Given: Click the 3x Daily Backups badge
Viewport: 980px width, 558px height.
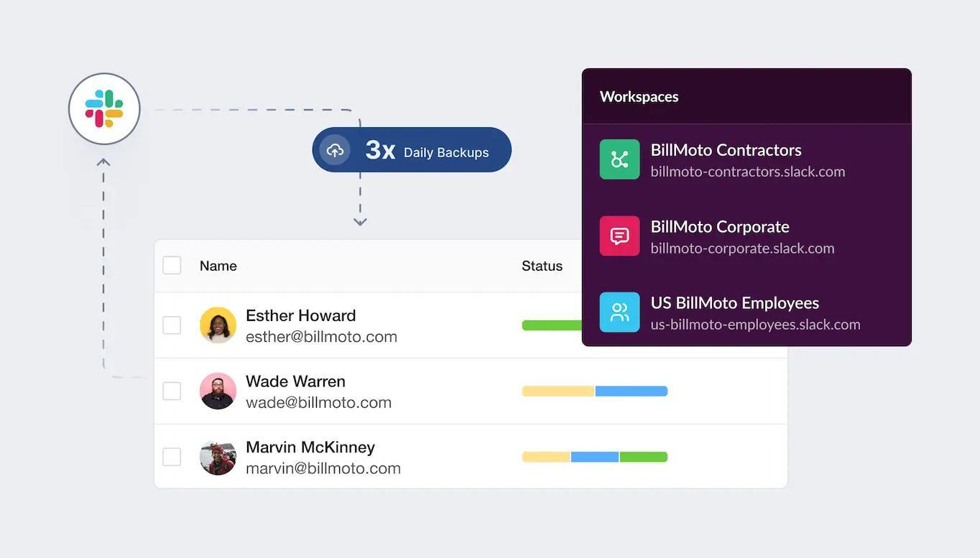Looking at the screenshot, I should (412, 150).
